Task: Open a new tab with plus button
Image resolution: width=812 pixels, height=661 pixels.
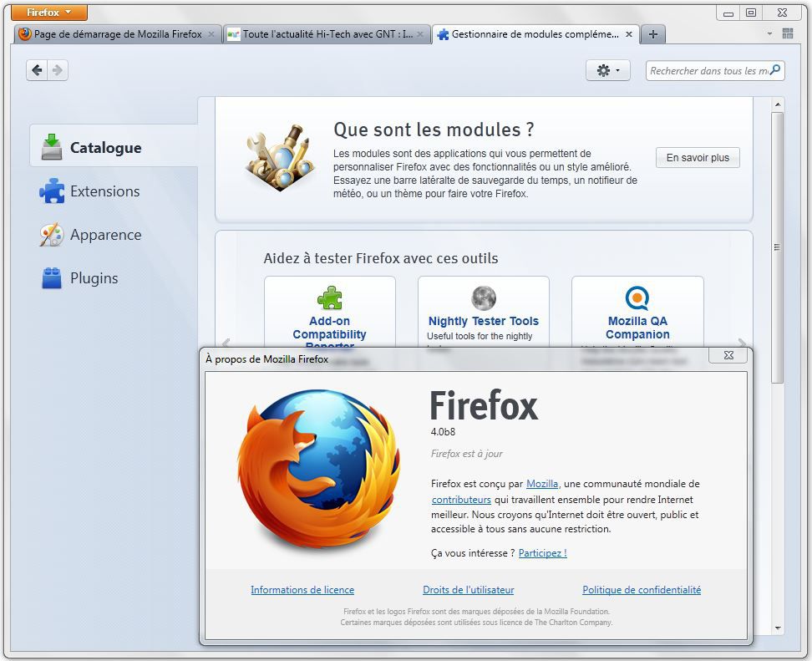Action: 653,34
